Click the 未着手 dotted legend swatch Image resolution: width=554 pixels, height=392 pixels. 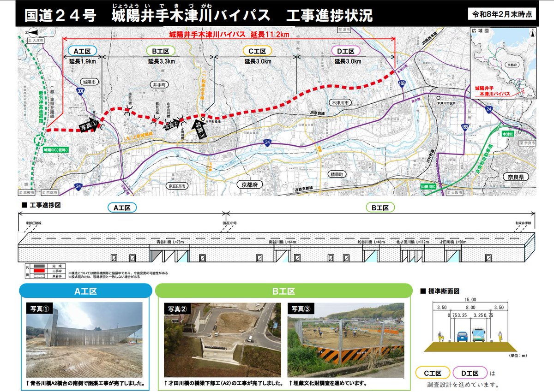[x=40, y=275]
